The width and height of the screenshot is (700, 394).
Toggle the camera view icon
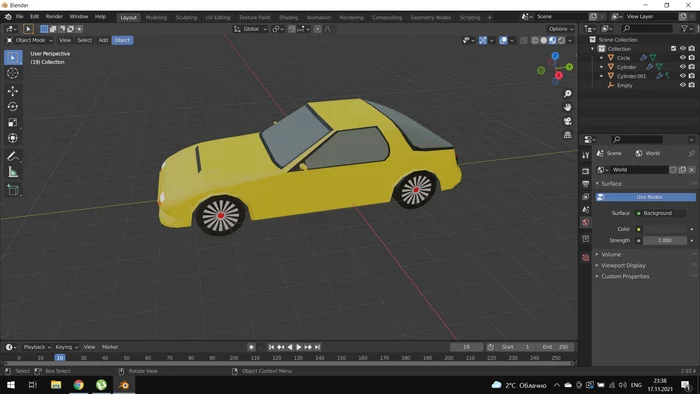tap(567, 121)
